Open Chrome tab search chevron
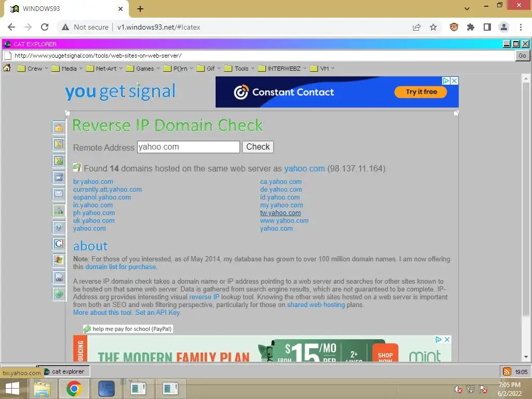This screenshot has width=532, height=399. pyautogui.click(x=467, y=8)
